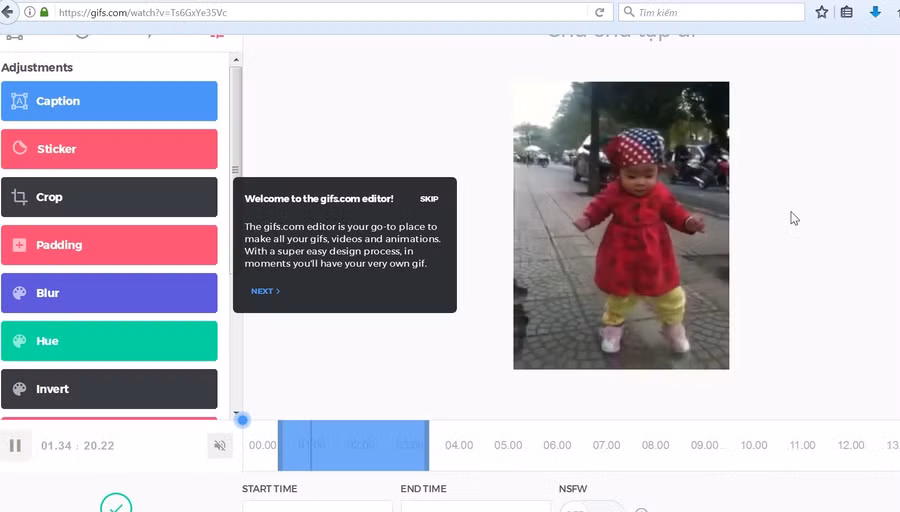Jump to 08.00 on the timeline
The width and height of the screenshot is (900, 512).
[655, 446]
